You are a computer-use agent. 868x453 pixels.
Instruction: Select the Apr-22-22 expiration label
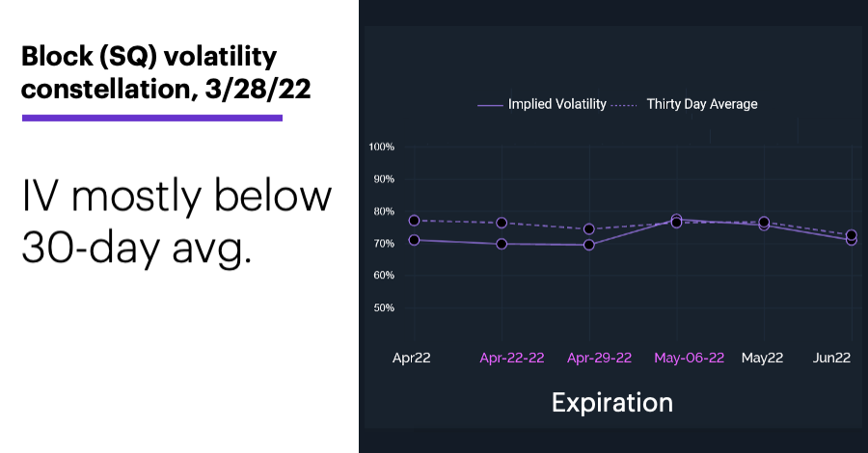tap(512, 358)
